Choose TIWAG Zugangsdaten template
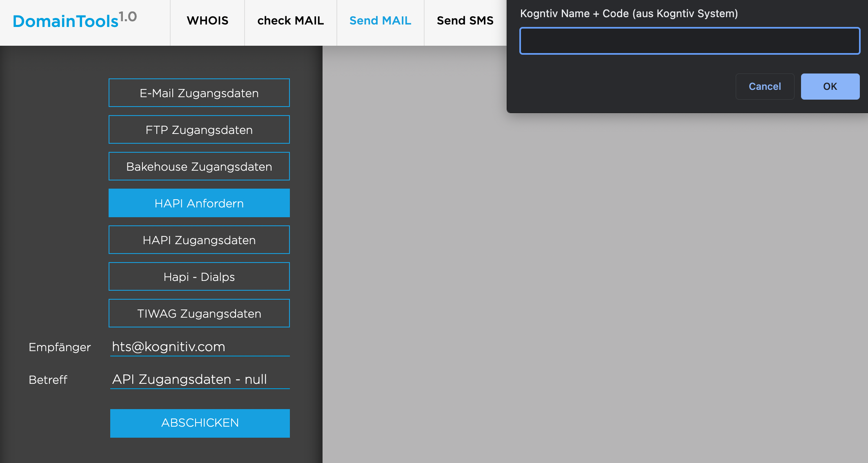This screenshot has width=868, height=463. (199, 314)
